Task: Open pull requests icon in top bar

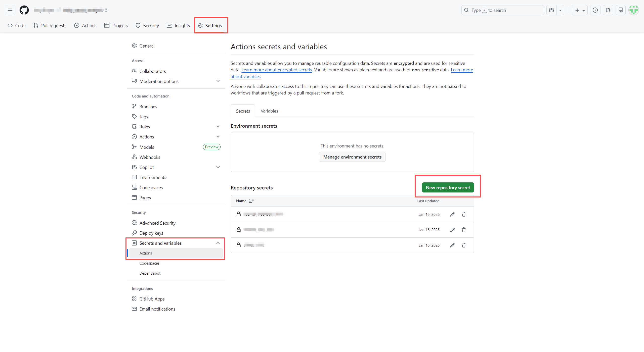Action: click(608, 10)
